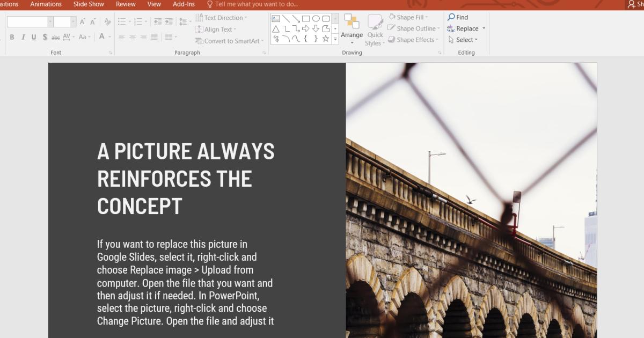644x338 pixels.
Task: Click Convert to SmartArt
Action: pos(229,40)
